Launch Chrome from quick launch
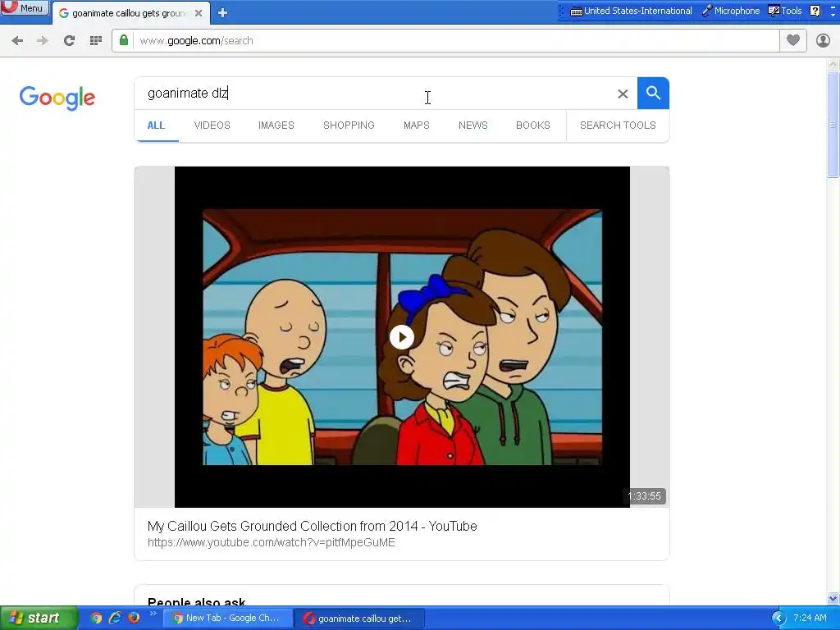Screen dimensions: 840x630 point(97,619)
